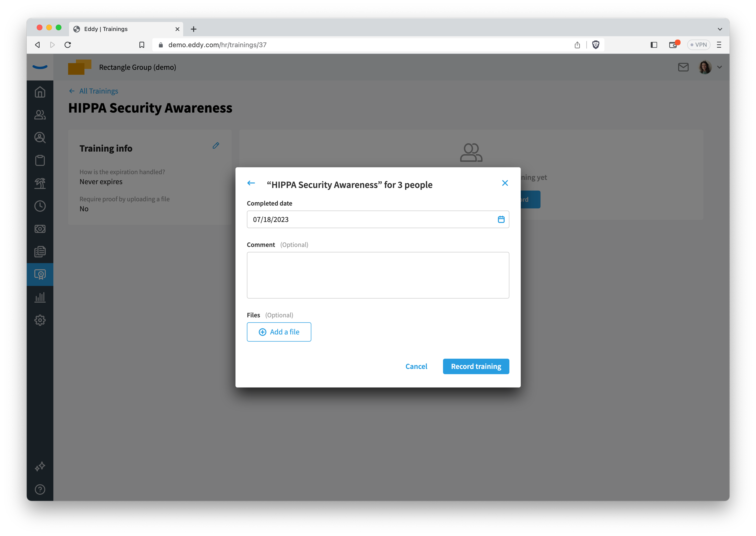Open the Help question mark icon
Screen dimensions: 756x536
pyautogui.click(x=40, y=490)
